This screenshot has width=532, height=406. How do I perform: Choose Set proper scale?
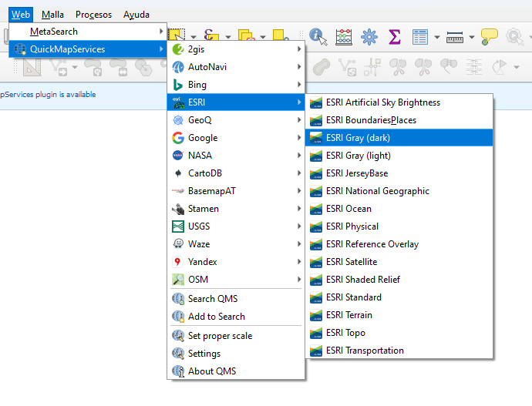pyautogui.click(x=236, y=336)
